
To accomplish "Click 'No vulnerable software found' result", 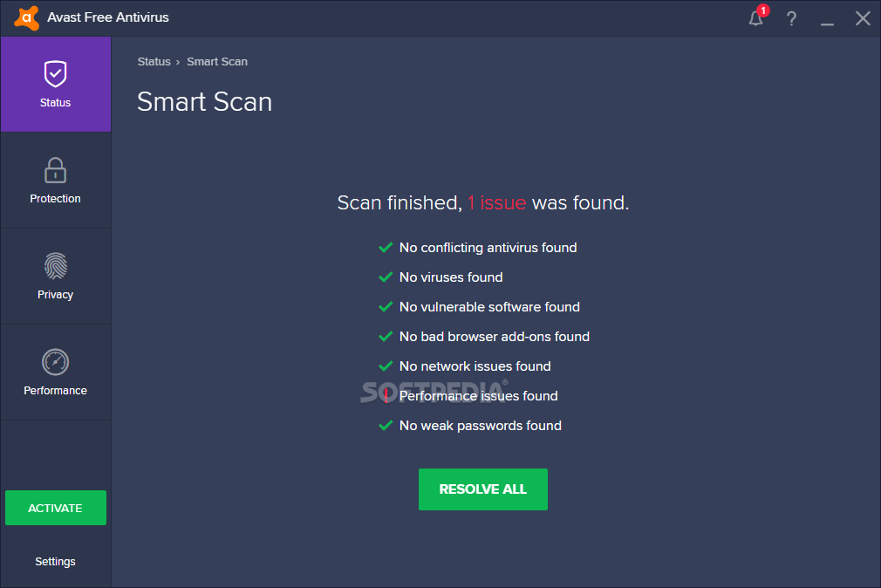I will [x=489, y=307].
